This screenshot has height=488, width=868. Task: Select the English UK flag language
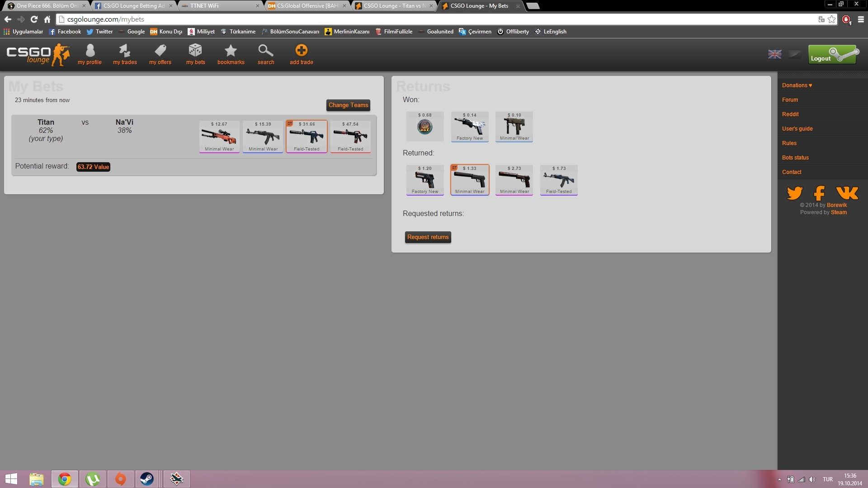click(x=774, y=54)
